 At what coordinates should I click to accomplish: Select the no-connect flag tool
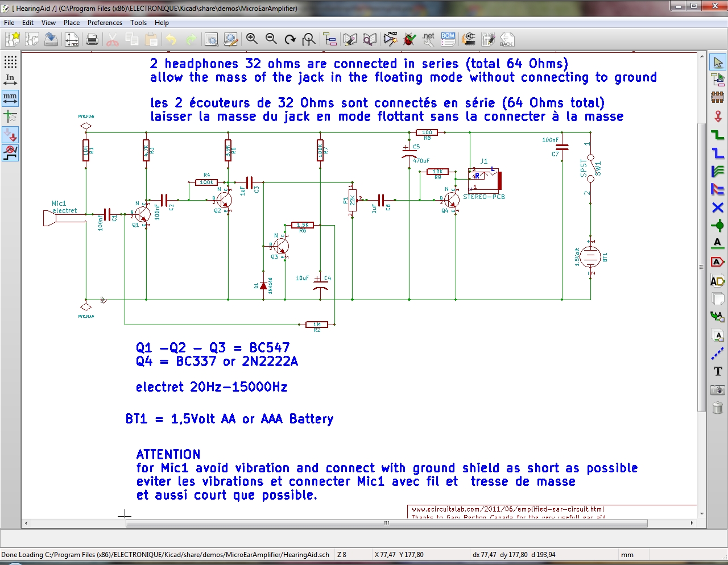718,207
